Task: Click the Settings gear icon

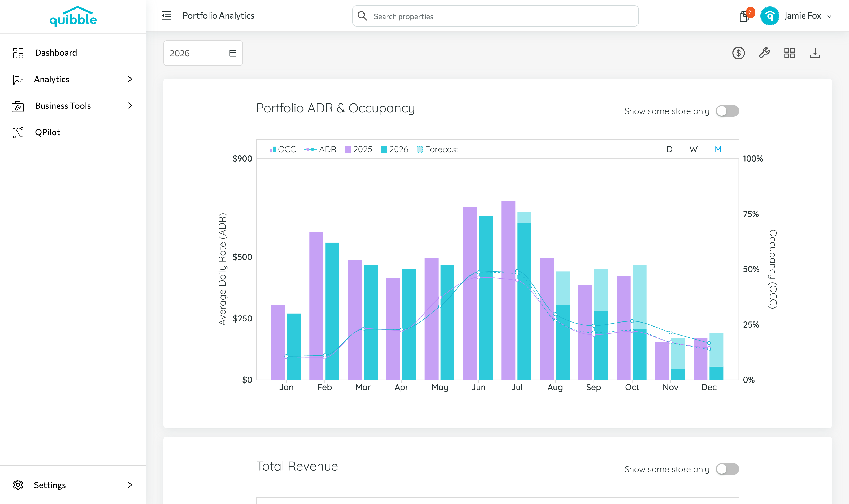Action: pos(18,485)
